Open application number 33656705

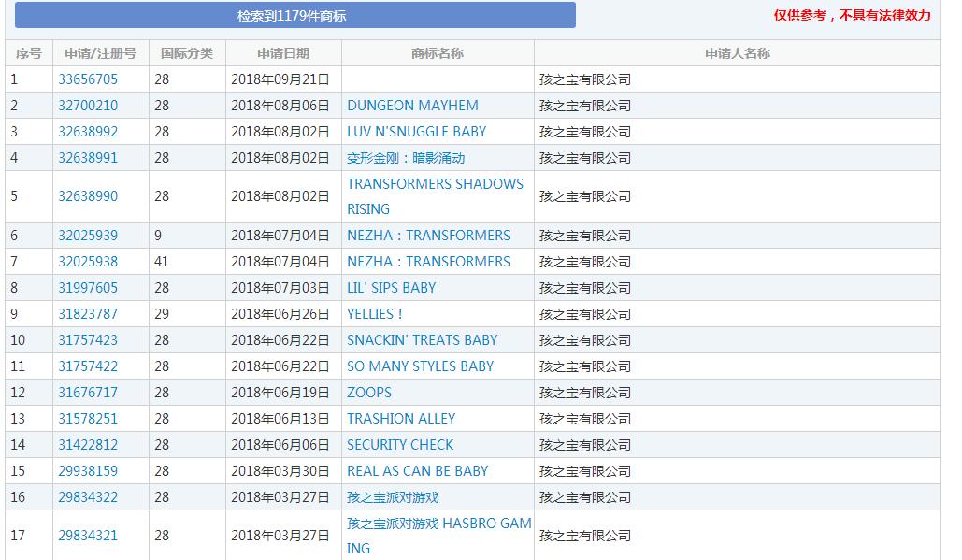[x=88, y=79]
